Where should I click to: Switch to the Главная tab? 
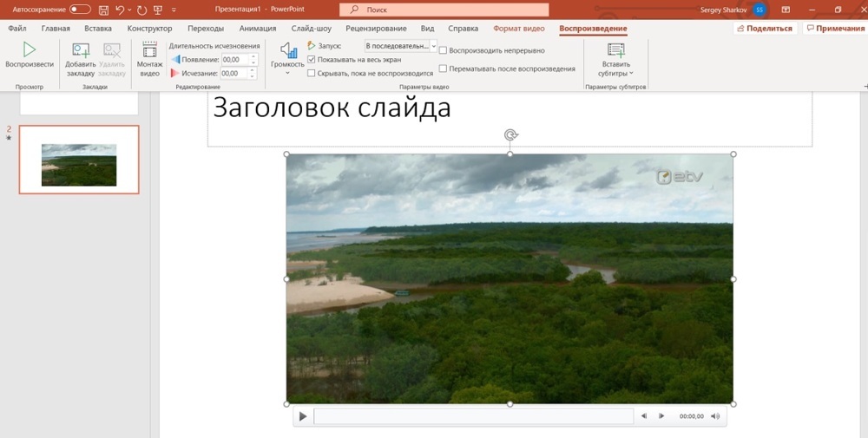(56, 29)
